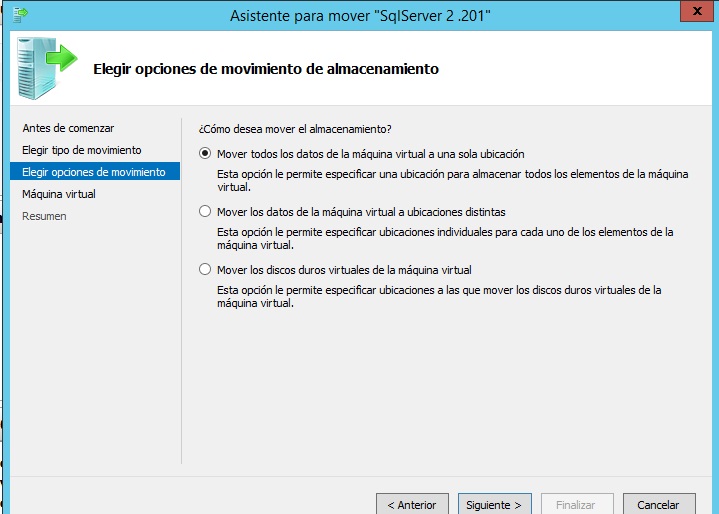Switch to the 'Máquina virtual' step
Screen dimensions: 719x514
tap(59, 194)
